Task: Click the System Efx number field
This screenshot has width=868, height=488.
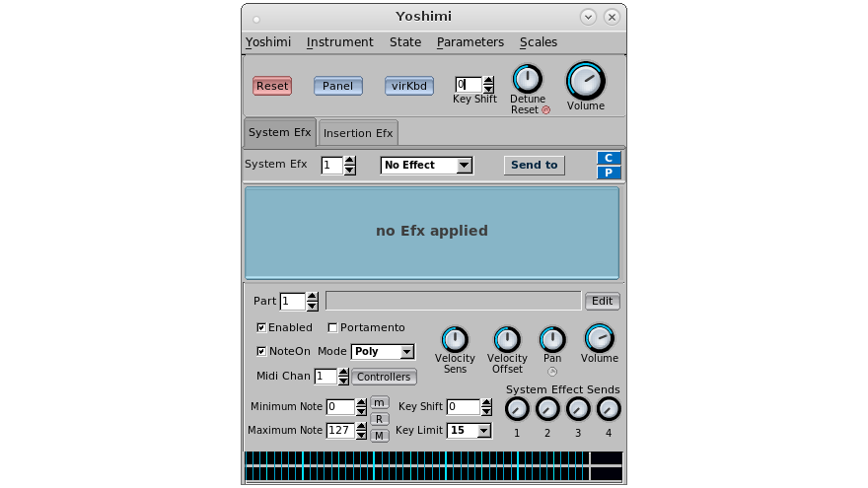Action: coord(332,165)
